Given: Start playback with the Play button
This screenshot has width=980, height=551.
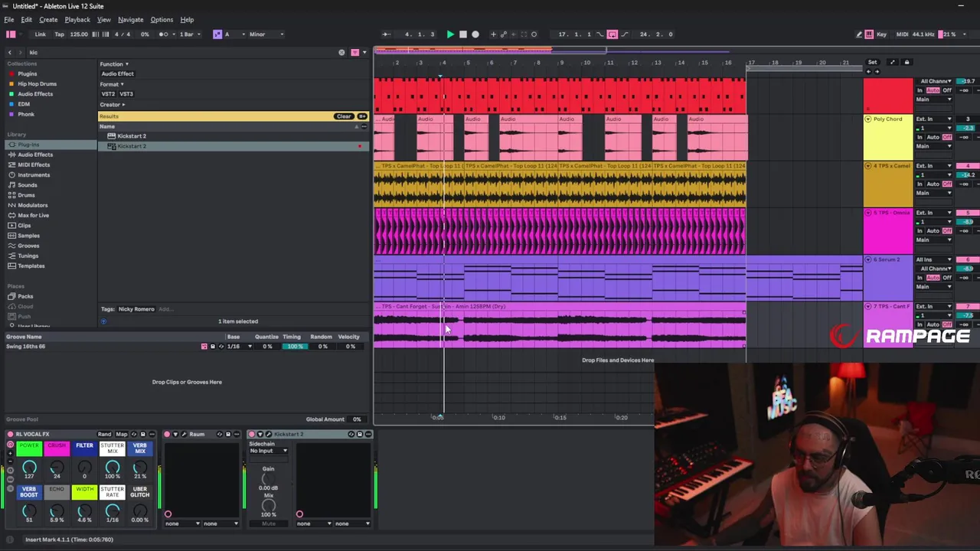Looking at the screenshot, I should coord(450,34).
